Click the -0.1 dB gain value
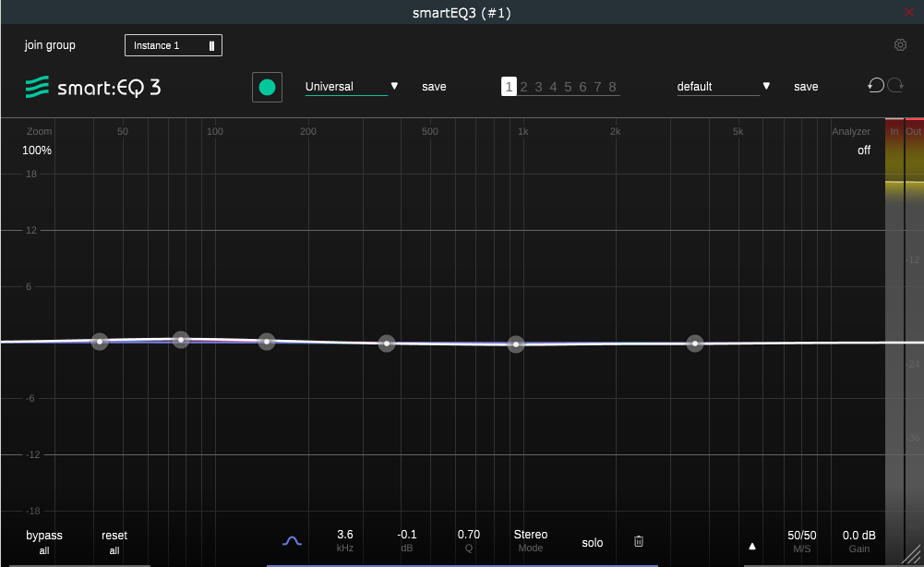This screenshot has height=567, width=924. (x=406, y=535)
